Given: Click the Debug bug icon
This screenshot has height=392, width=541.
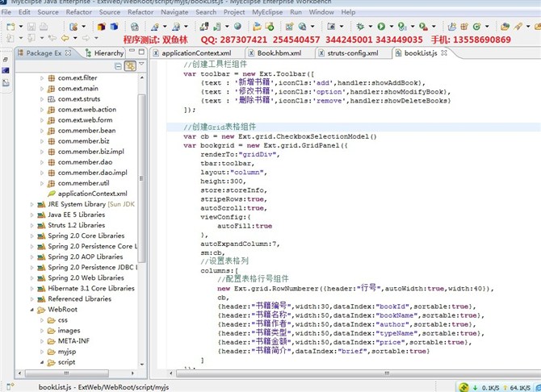Looking at the screenshot, I should (360, 27).
